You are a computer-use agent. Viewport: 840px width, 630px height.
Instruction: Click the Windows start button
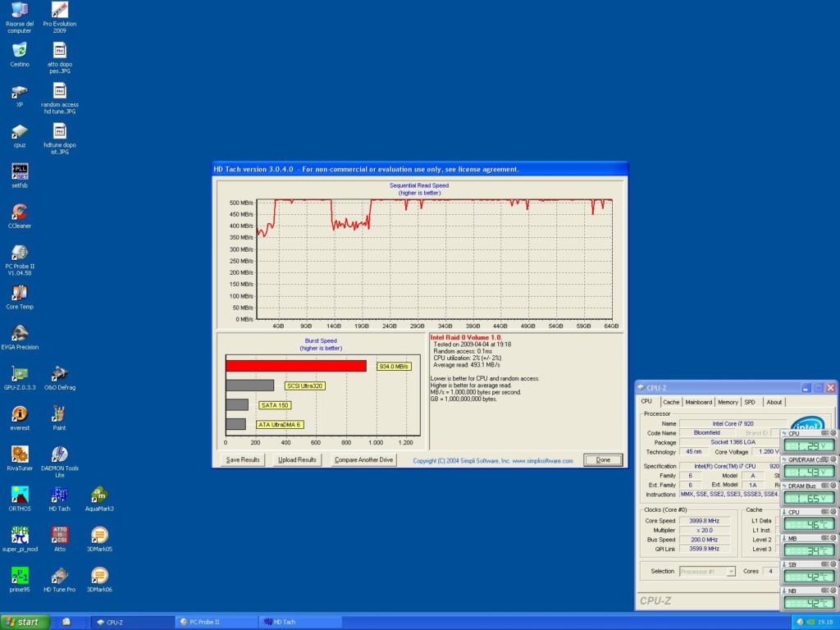[25, 622]
